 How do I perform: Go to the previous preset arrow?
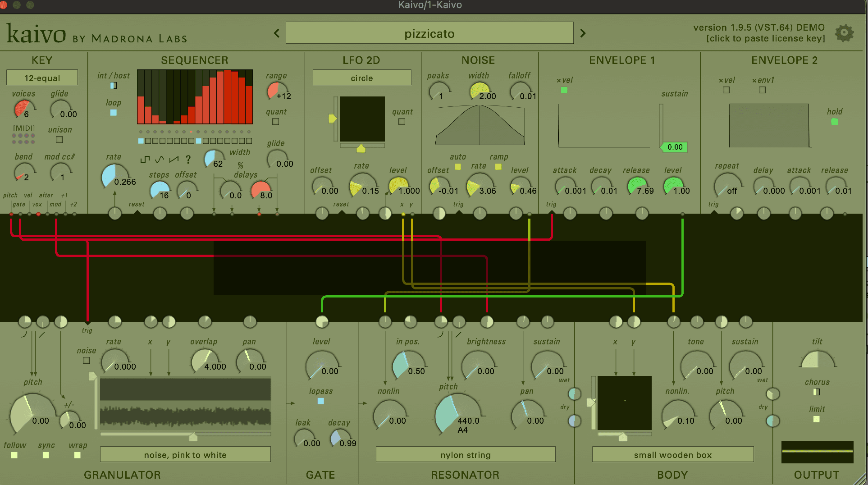[277, 33]
